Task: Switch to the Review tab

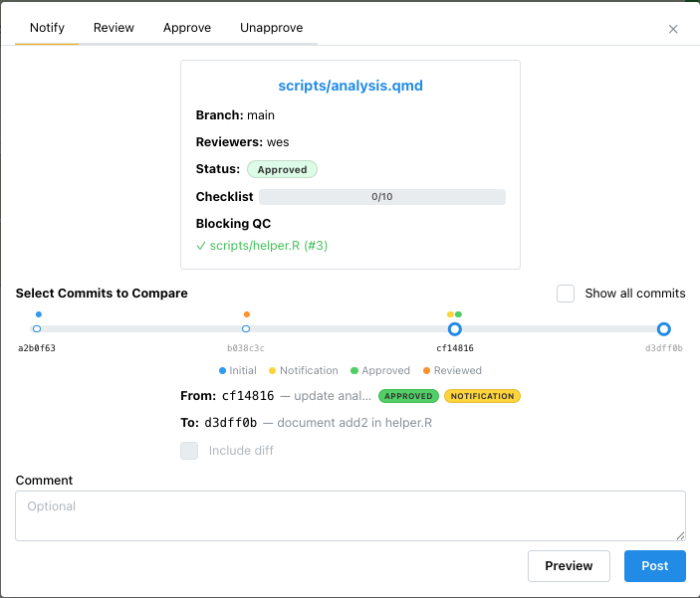Action: coord(114,28)
